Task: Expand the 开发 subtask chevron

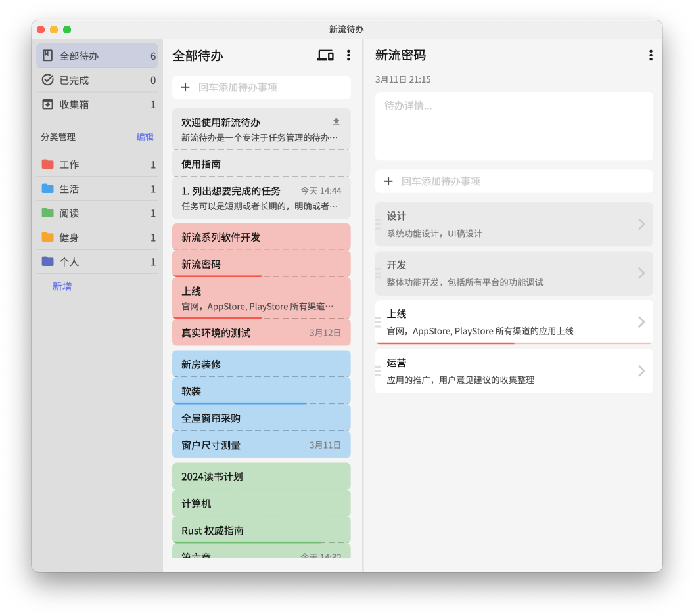Action: coord(641,273)
